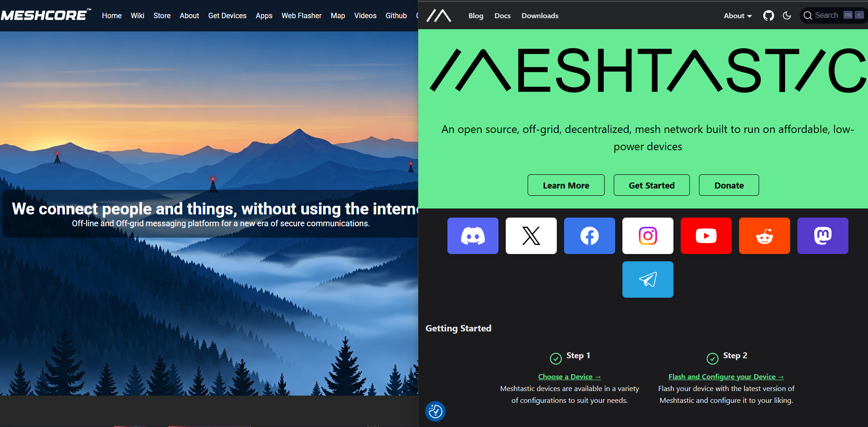Click the Meshtastic logo in navbar
Screen dimensions: 868x427
click(x=439, y=16)
